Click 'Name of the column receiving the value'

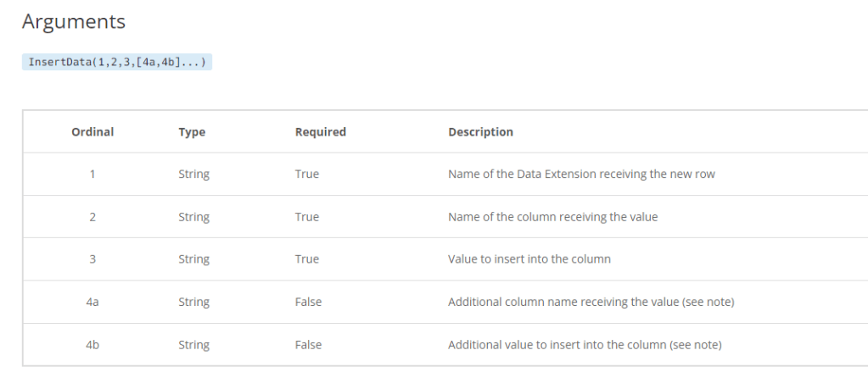(x=552, y=217)
